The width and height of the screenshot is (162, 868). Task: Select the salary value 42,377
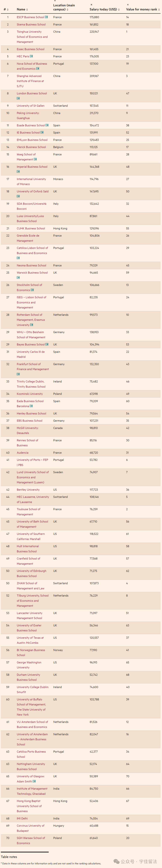[x=94, y=752]
